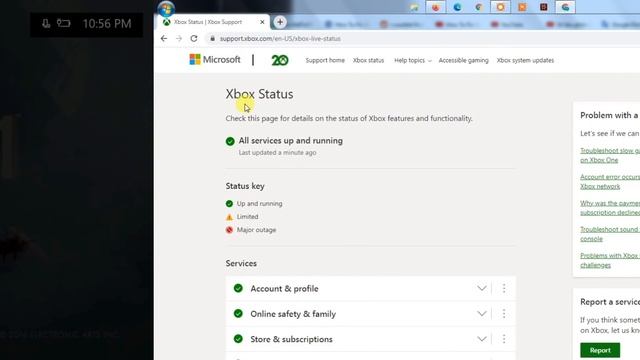Click the green check beside All services
Image resolution: width=640 pixels, height=360 pixels.
coord(230,141)
